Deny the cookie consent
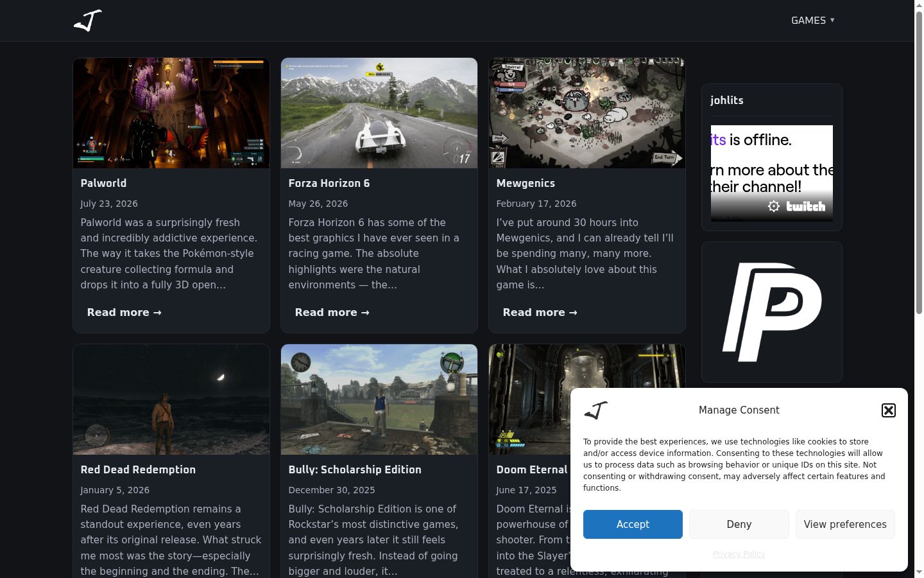Screen dimensions: 924x578 point(739,524)
